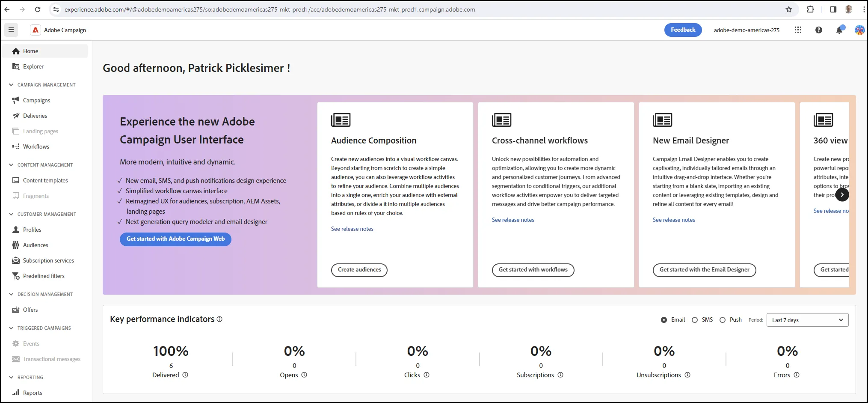The image size is (868, 403).
Task: Reload the page in the browser
Action: [x=38, y=9]
